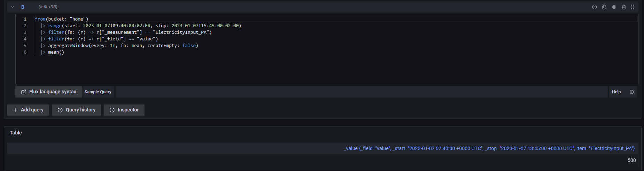The height and width of the screenshot is (171, 644).
Task: Open Flux language syntax link
Action: [x=49, y=92]
